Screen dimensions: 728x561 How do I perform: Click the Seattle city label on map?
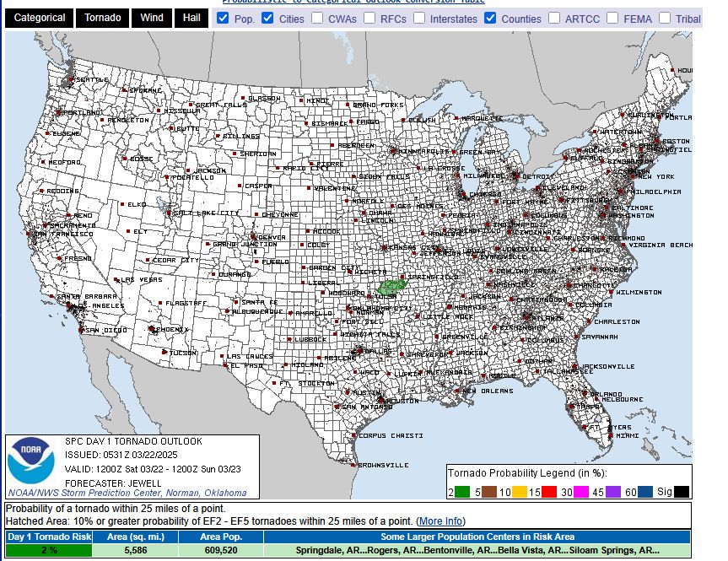click(x=93, y=80)
